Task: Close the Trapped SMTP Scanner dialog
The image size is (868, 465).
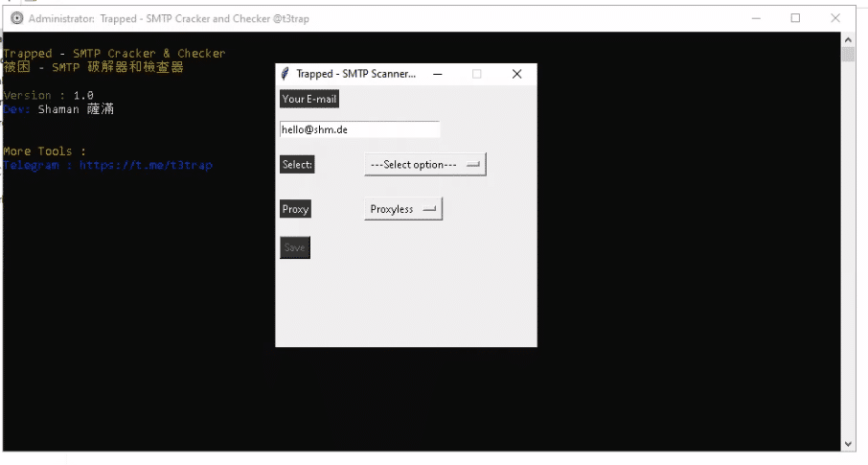Action: [516, 74]
